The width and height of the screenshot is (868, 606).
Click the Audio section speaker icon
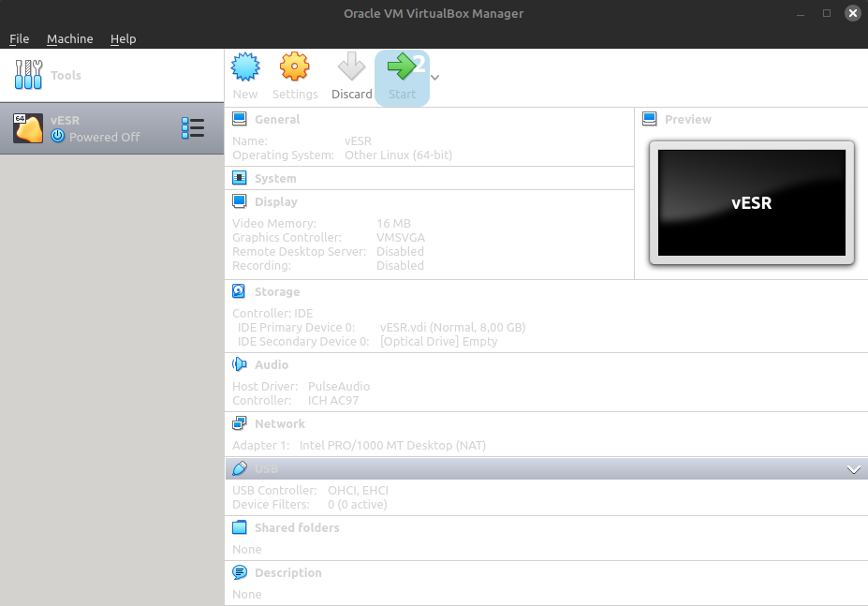coord(239,364)
